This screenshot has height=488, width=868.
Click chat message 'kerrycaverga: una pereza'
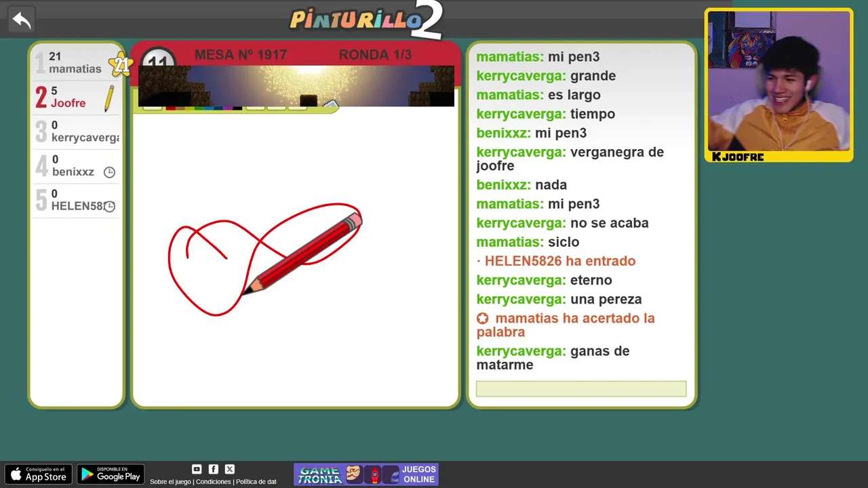(559, 299)
